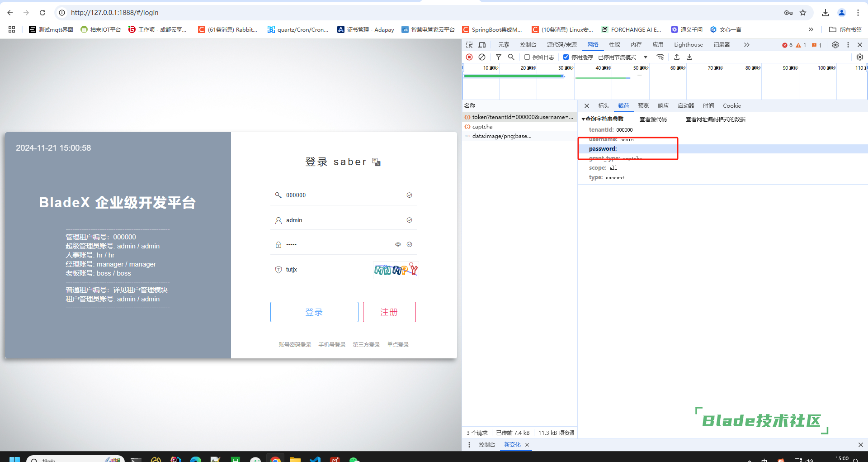Close the 新变化 drawer tab

(527, 445)
